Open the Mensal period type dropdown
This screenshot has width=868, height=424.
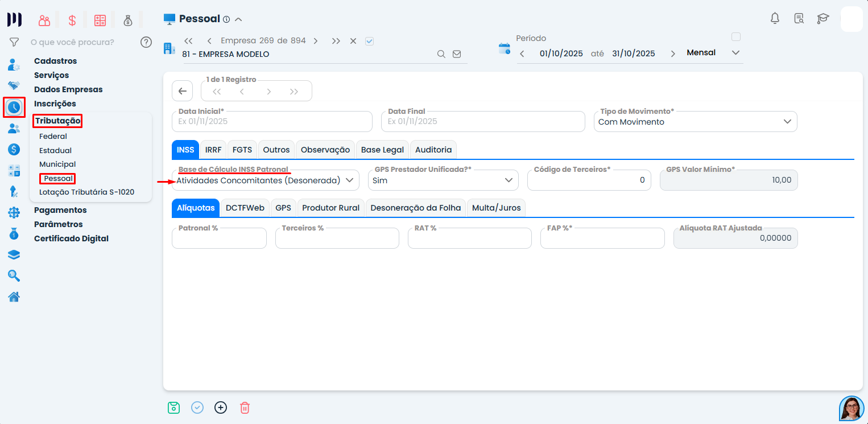pos(714,53)
